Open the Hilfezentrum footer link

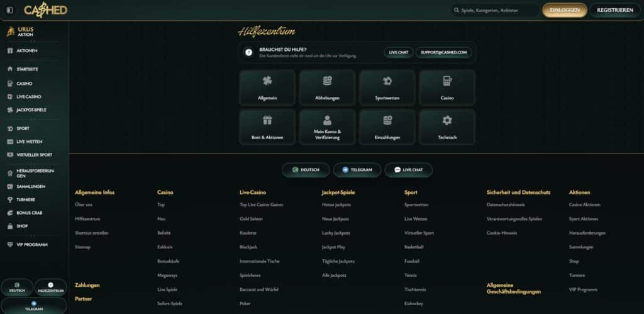(87, 219)
